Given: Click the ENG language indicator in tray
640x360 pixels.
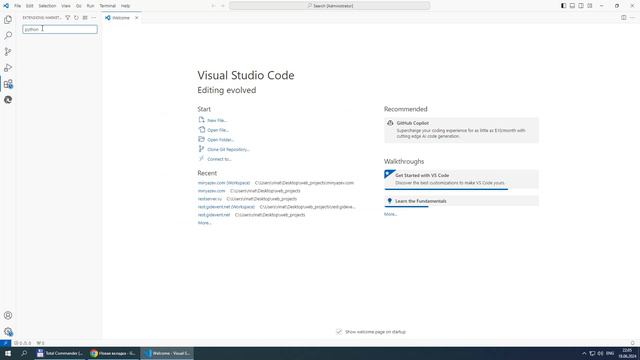Looking at the screenshot, I should 610,353.
